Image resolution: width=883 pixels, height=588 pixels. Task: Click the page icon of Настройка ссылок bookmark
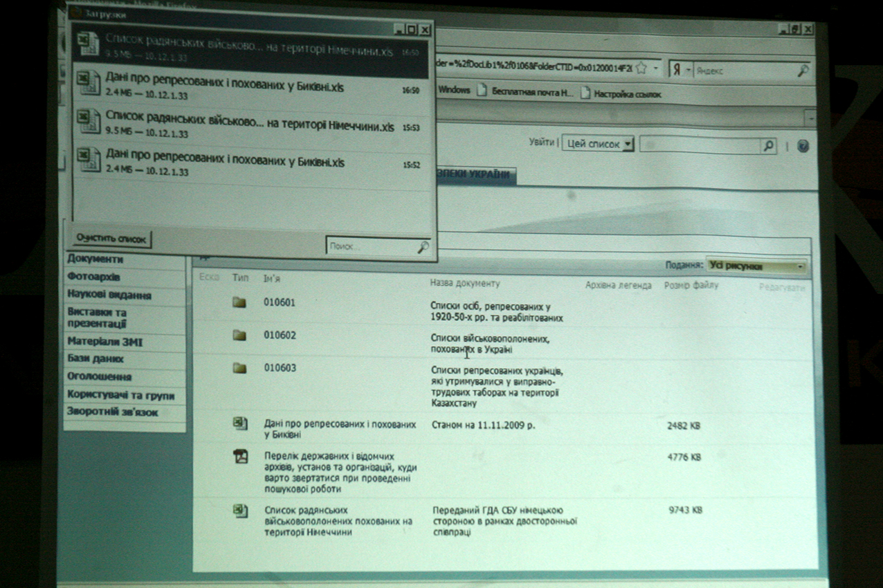tap(585, 93)
